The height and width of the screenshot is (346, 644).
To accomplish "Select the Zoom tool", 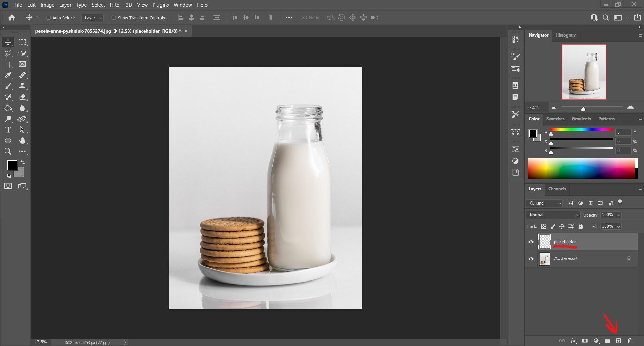I will 8,152.
